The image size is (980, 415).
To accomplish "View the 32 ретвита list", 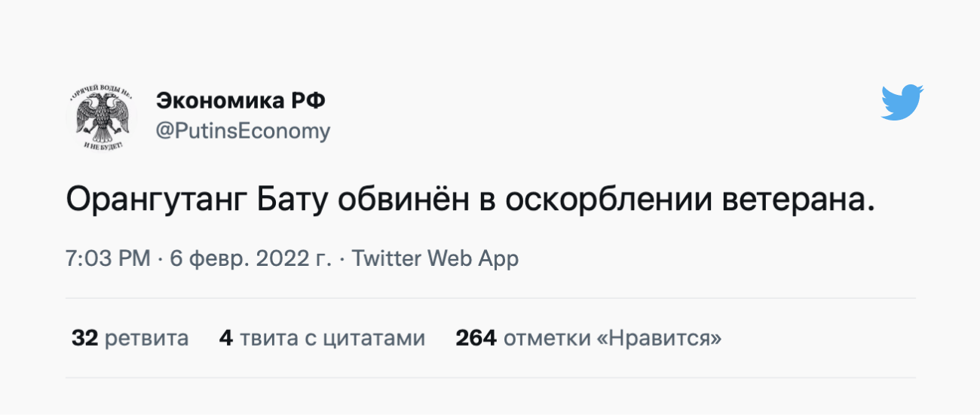I will [x=130, y=338].
